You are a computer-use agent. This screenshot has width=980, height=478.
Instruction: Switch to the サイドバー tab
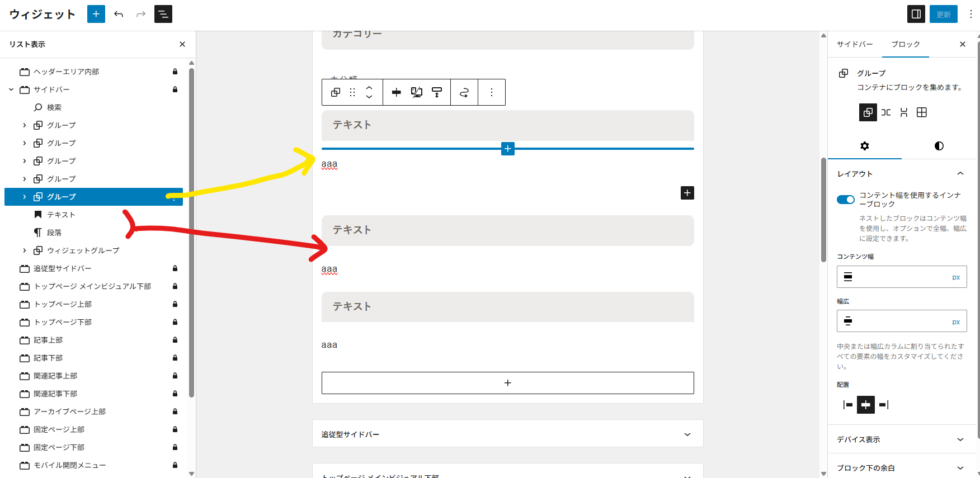click(855, 44)
